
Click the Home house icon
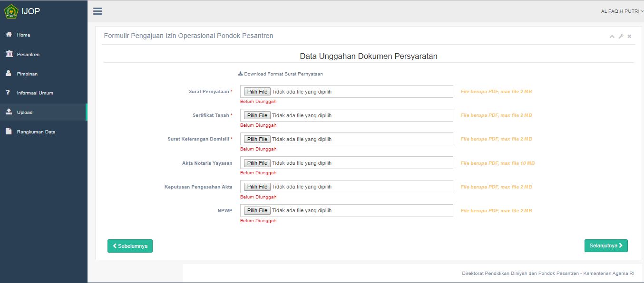coord(9,35)
